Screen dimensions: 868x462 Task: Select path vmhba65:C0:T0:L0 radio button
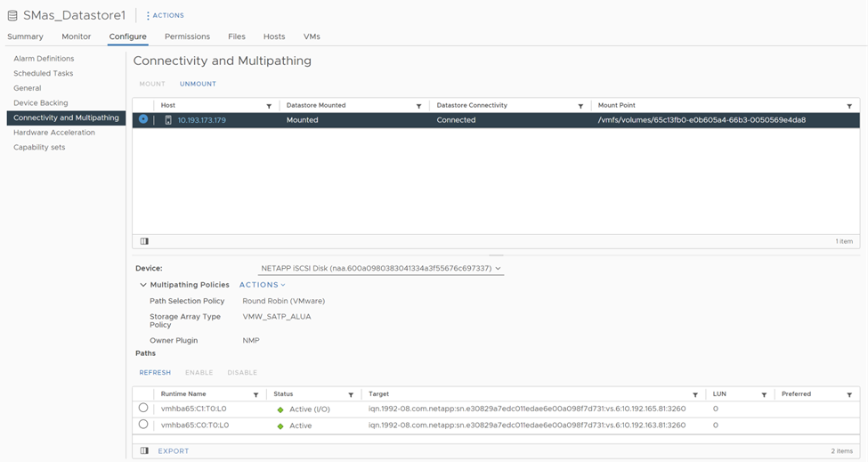point(143,425)
